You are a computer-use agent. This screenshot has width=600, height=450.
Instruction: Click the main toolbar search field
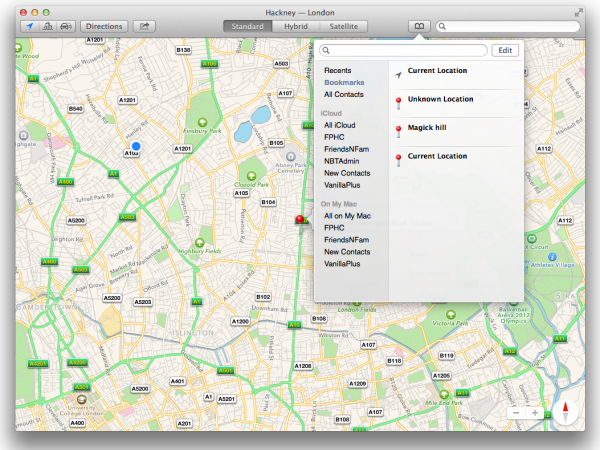point(508,26)
